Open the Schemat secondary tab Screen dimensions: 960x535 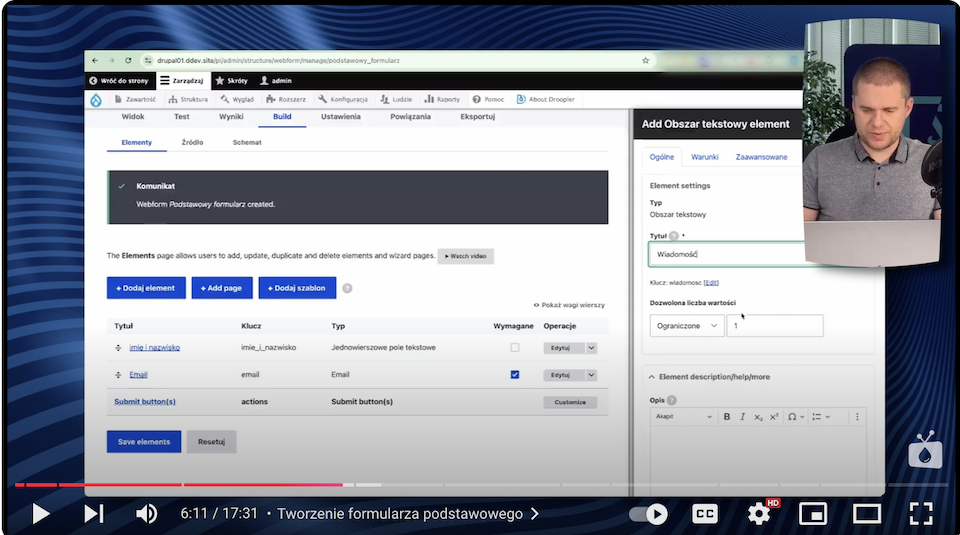247,143
